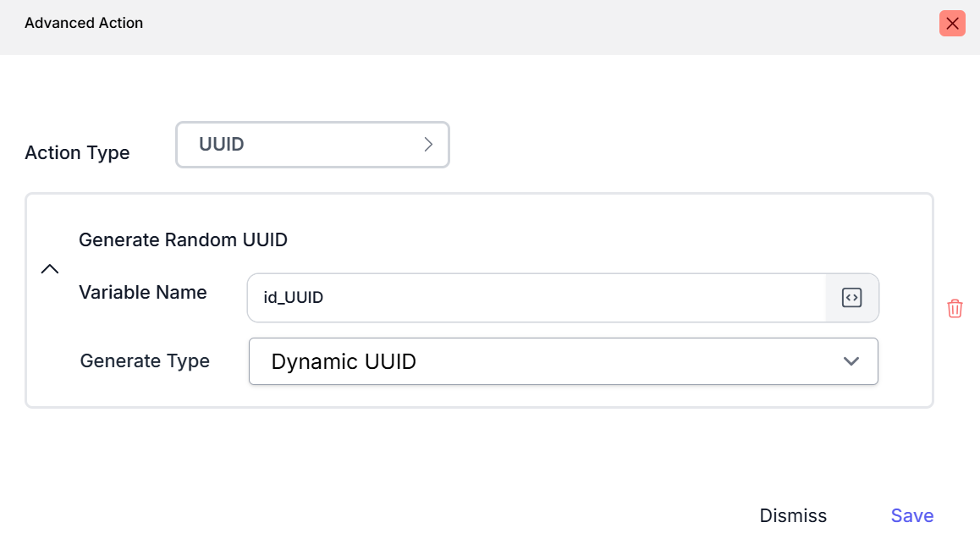
Task: Save the advanced action
Action: click(911, 516)
